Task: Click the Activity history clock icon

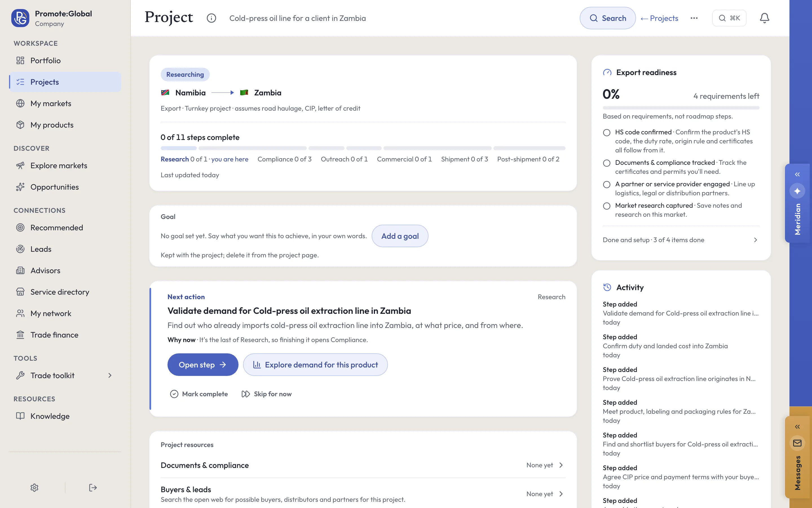Action: coord(607,287)
